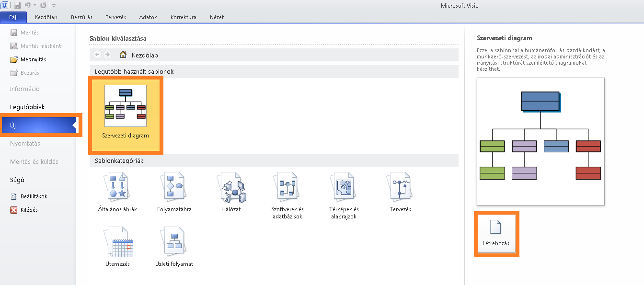This screenshot has width=644, height=285.
Task: Click the Undo arrow in Quick Access Toolbar
Action: coord(28,5)
